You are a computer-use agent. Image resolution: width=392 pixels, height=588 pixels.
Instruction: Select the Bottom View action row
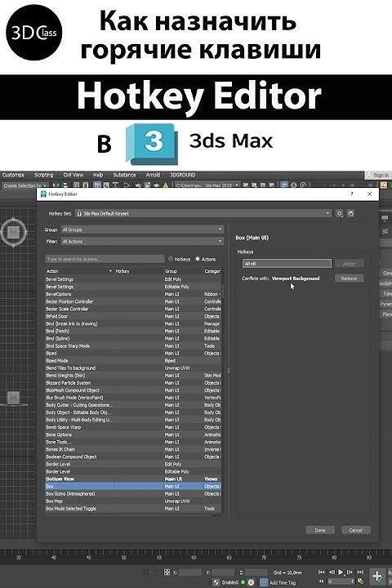133,479
